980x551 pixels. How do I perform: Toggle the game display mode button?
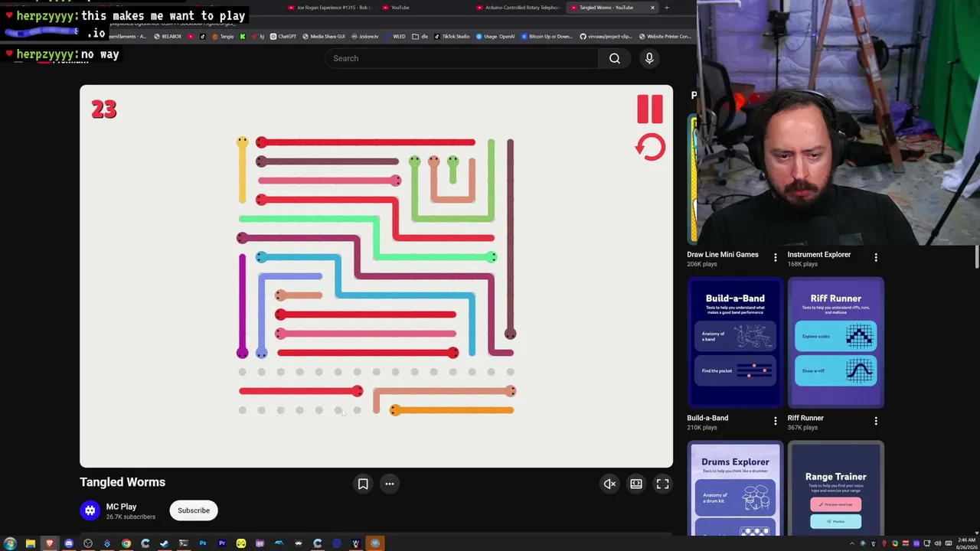[636, 484]
